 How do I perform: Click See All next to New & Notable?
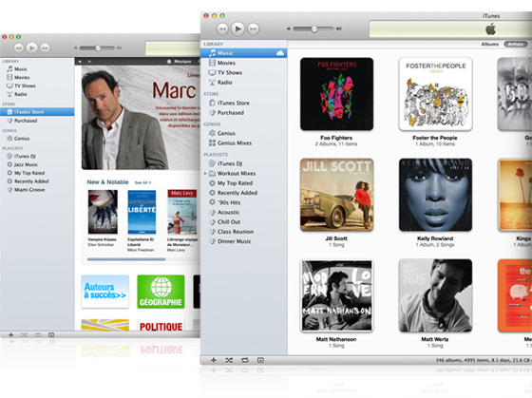[x=142, y=182]
